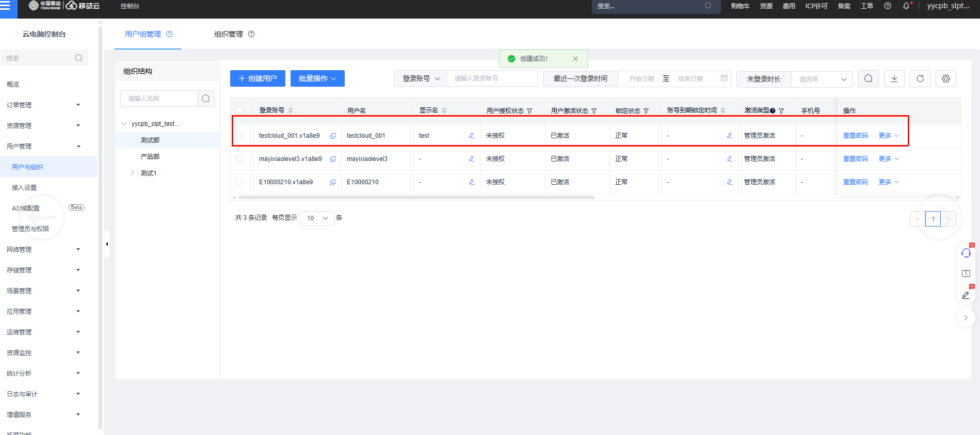Sort by 登录账号 column
Viewport: 980px width, 435px height.
pos(291,110)
